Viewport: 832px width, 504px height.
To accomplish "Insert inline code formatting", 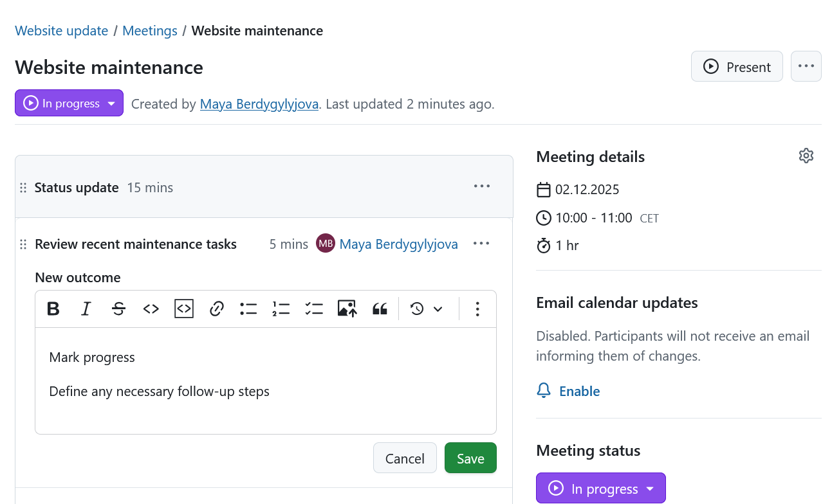I will point(151,309).
